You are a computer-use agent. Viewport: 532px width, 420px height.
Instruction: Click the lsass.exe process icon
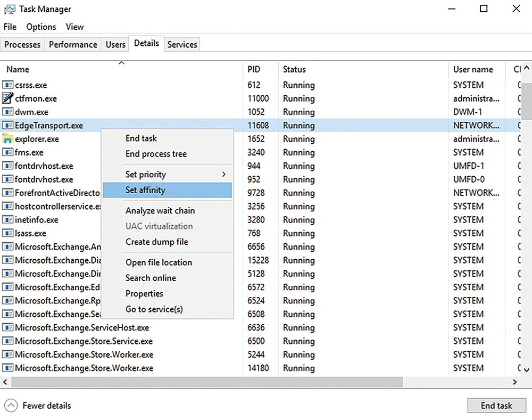tap(7, 233)
